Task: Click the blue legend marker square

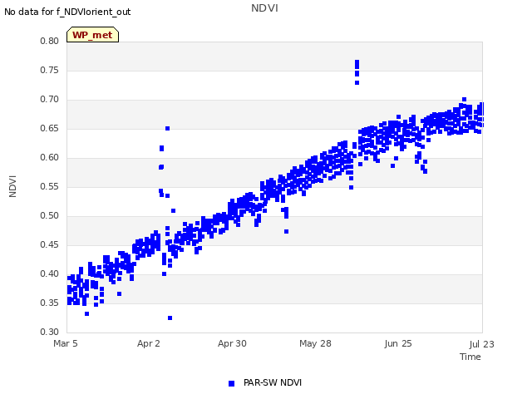Action: point(231,383)
